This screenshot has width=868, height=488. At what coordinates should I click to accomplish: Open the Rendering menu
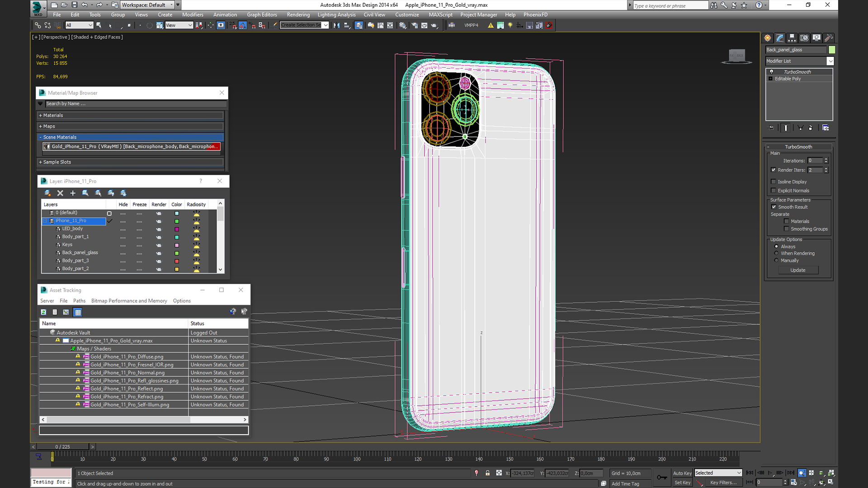point(298,15)
